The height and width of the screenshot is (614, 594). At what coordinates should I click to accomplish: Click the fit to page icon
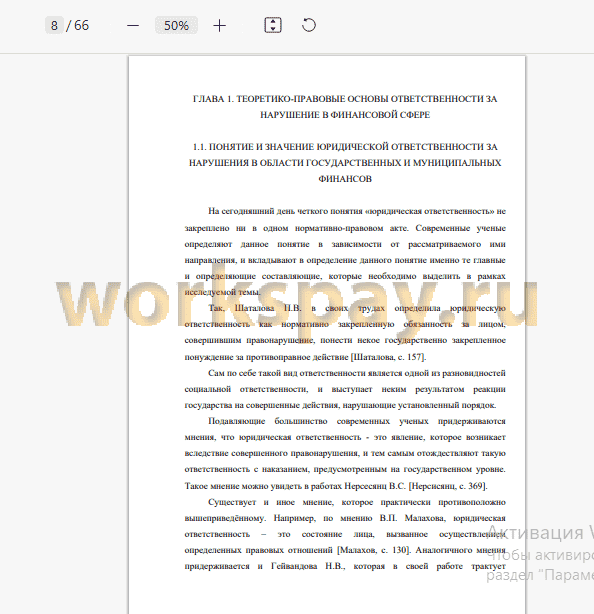[273, 25]
